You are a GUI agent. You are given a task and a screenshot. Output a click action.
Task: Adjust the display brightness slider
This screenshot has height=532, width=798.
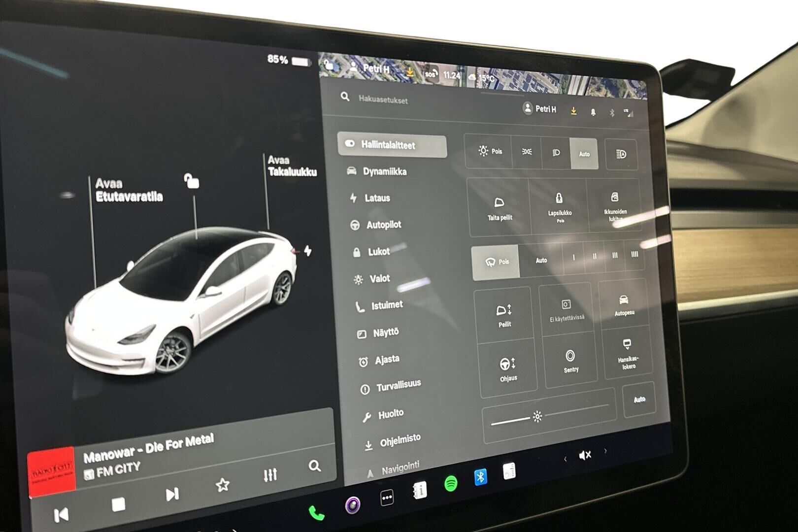click(x=537, y=417)
